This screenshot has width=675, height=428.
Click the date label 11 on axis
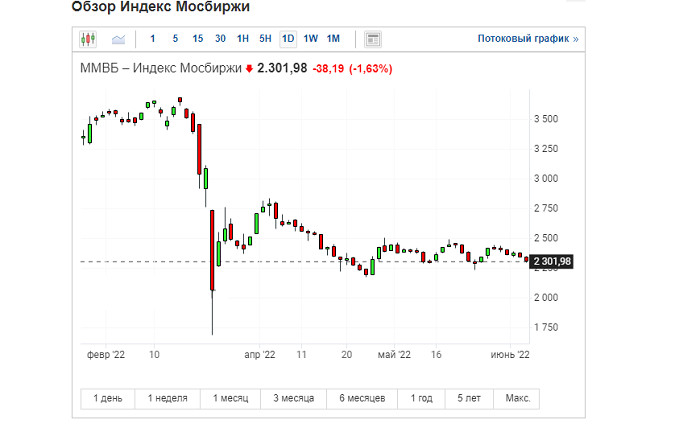tap(301, 355)
